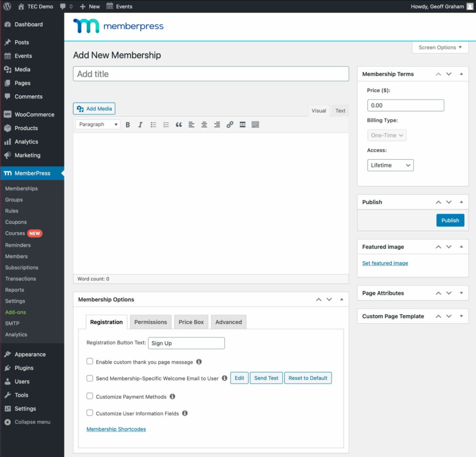Screen dimensions: 476x457
Task: Info icon beside Customize Payment Methods
Action: pyautogui.click(x=172, y=396)
